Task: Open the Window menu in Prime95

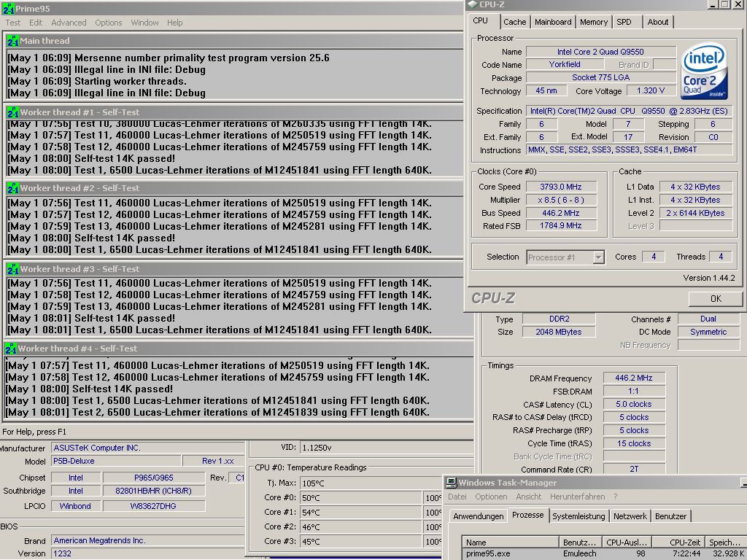Action: (144, 23)
